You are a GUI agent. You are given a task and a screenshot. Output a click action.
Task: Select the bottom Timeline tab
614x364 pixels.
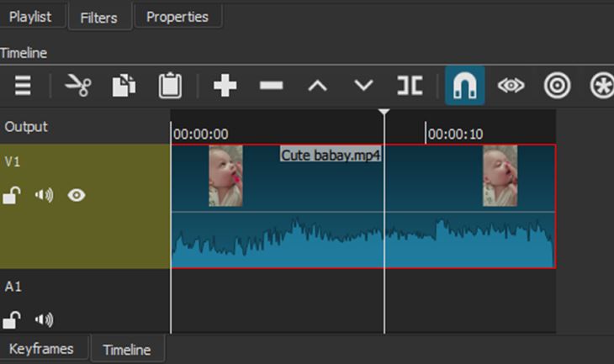[x=127, y=350]
